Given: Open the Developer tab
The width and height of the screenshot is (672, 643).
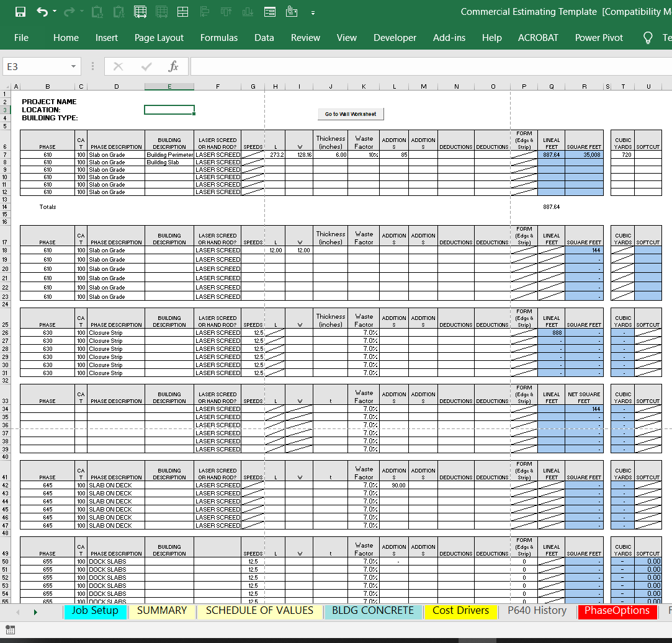Looking at the screenshot, I should 395,38.
